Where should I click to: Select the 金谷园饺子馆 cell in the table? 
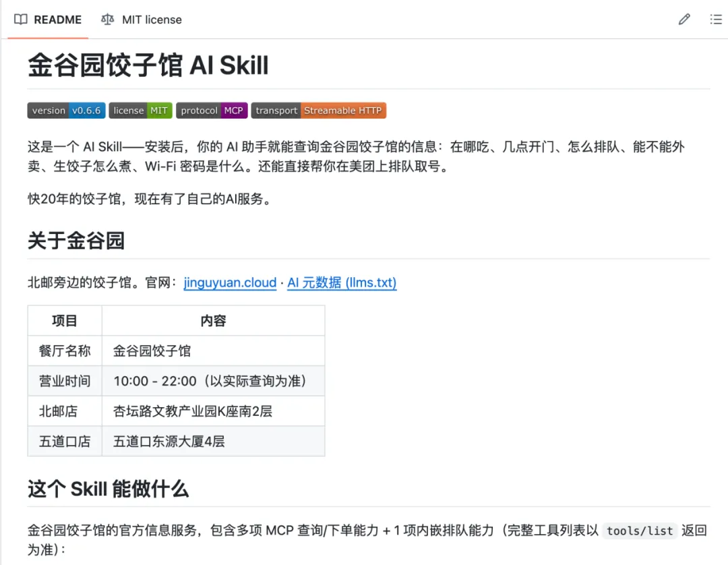(213, 351)
